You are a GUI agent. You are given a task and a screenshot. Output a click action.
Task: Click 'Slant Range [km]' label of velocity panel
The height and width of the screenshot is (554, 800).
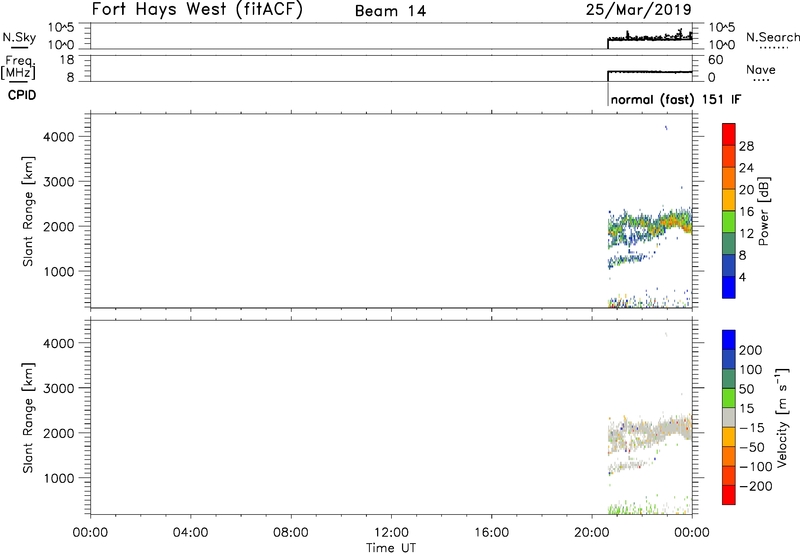[x=28, y=418]
